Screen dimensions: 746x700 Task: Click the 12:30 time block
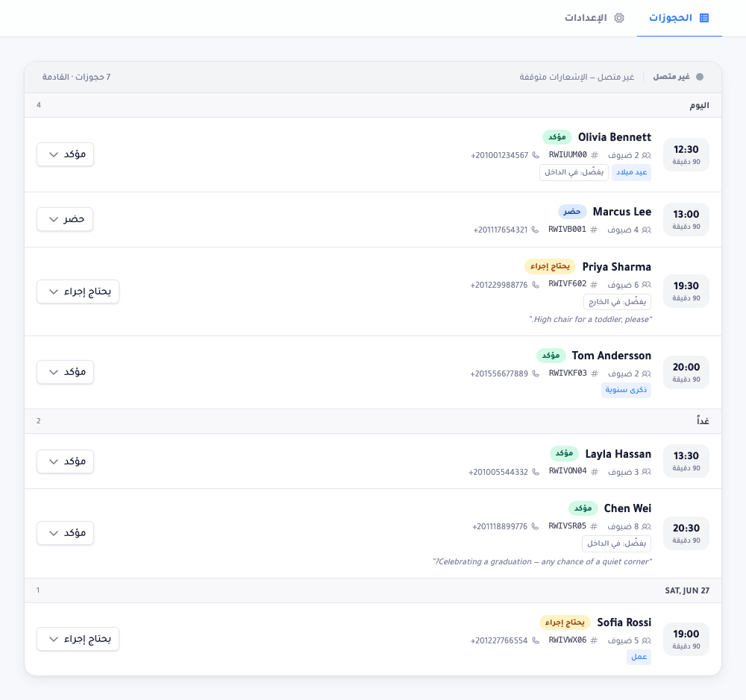pyautogui.click(x=686, y=154)
